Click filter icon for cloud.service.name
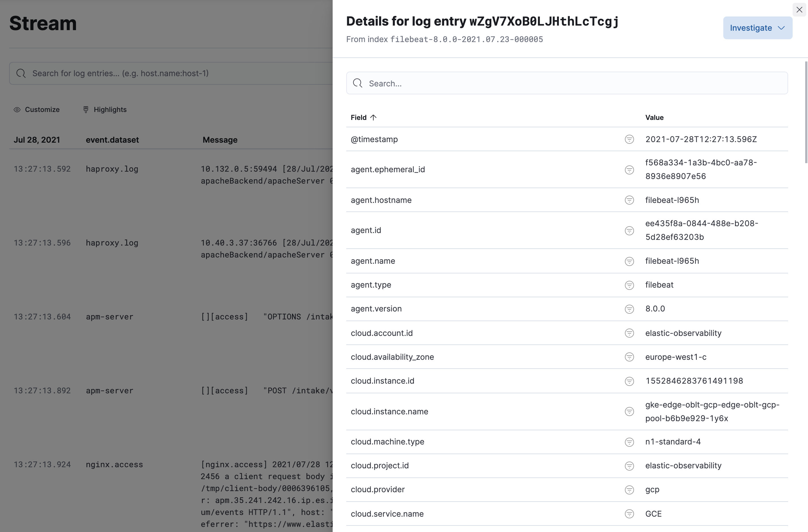808x532 pixels. pos(629,514)
